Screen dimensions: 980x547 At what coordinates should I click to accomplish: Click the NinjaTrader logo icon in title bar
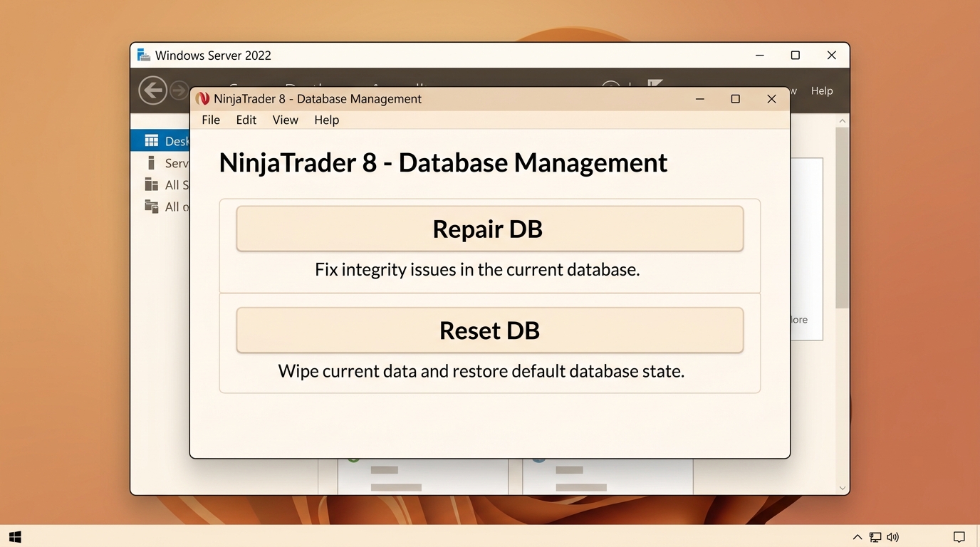[203, 99]
